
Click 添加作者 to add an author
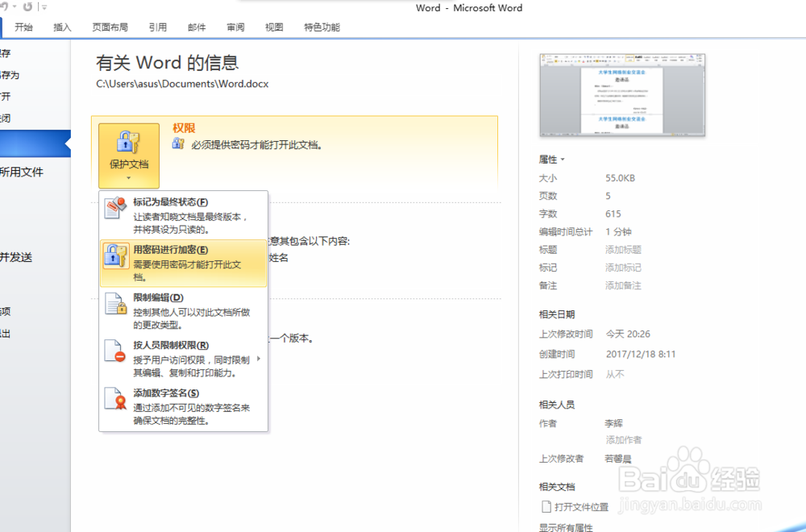coord(624,440)
